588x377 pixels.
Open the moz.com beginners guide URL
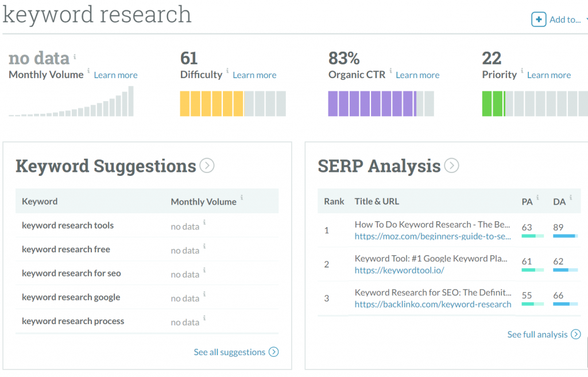pos(432,236)
